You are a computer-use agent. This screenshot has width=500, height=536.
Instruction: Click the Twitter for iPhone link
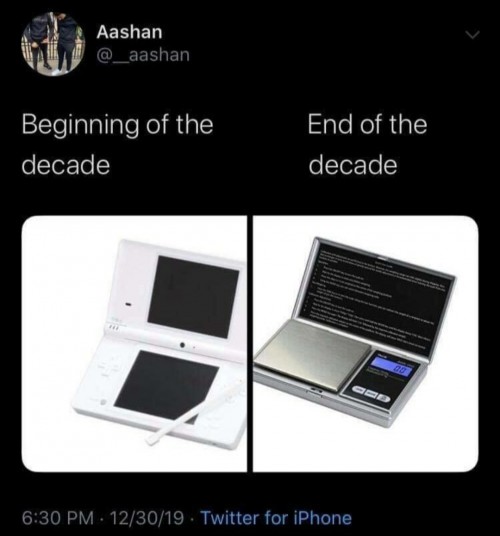[x=276, y=518]
